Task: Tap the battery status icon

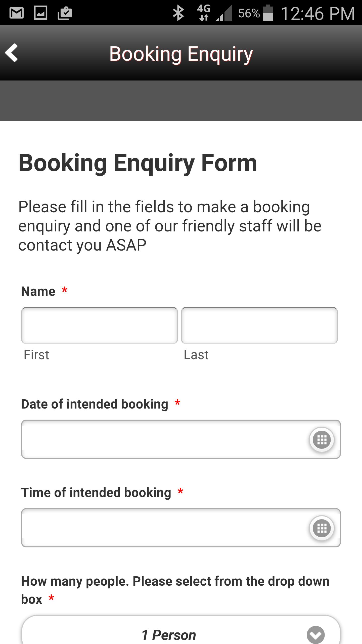Action: pos(268,13)
